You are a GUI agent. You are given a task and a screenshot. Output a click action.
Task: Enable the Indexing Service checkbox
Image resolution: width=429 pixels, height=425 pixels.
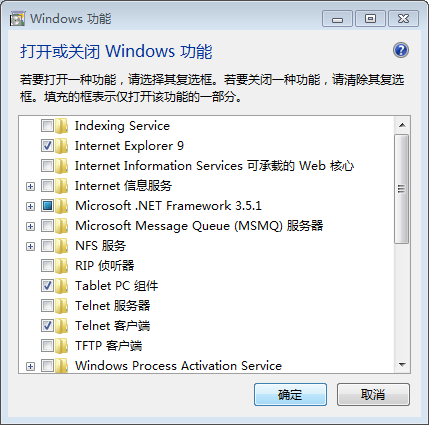(x=47, y=126)
